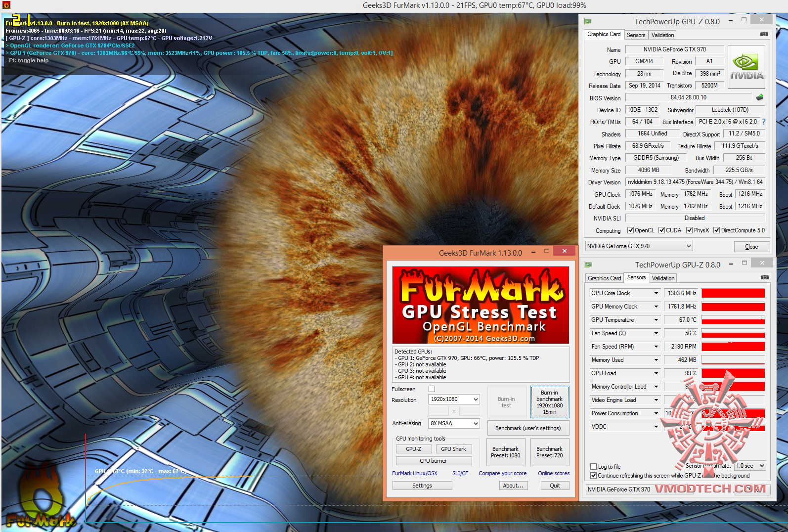Expand the VDDC sensor dropdown
Image resolution: width=788 pixels, height=532 pixels.
point(656,427)
